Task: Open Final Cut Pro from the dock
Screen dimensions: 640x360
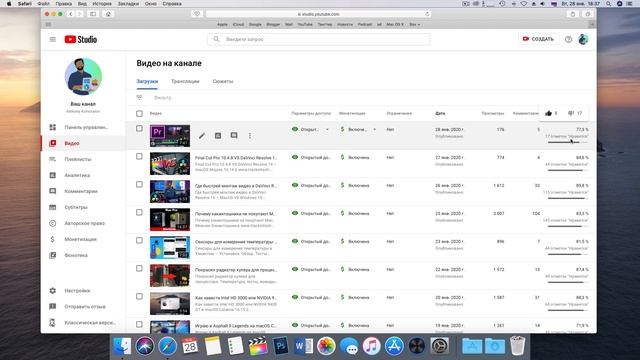Action: pos(258,346)
